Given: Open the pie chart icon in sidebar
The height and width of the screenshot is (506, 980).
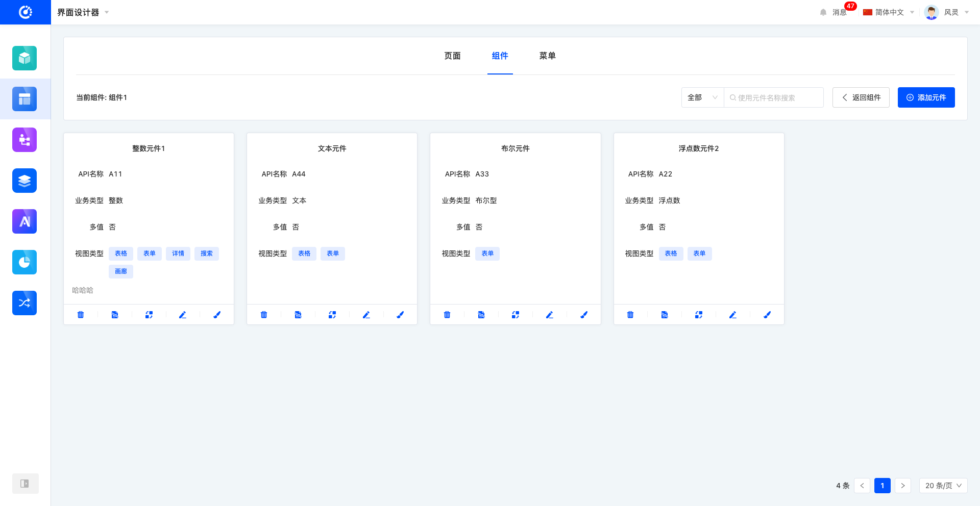Looking at the screenshot, I should [24, 262].
